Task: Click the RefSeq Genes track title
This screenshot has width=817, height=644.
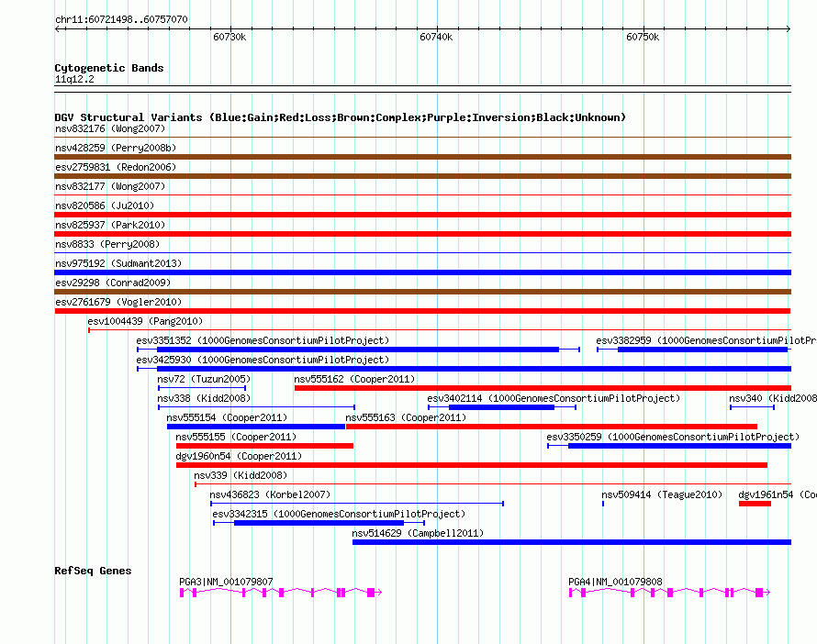Action: click(93, 571)
